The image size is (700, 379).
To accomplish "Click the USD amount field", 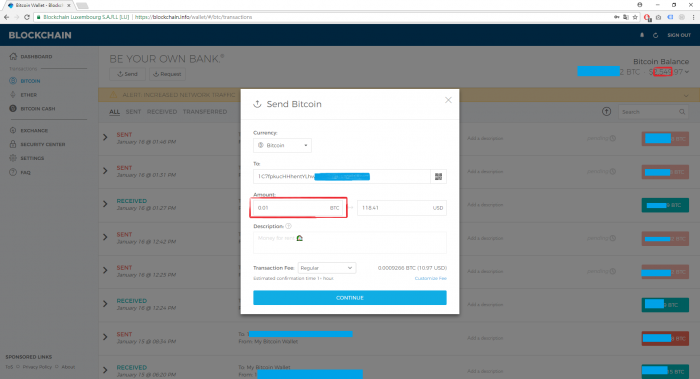I will tap(402, 208).
